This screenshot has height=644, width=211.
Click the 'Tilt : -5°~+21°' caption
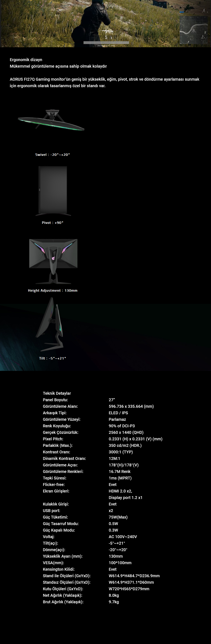coord(53,358)
